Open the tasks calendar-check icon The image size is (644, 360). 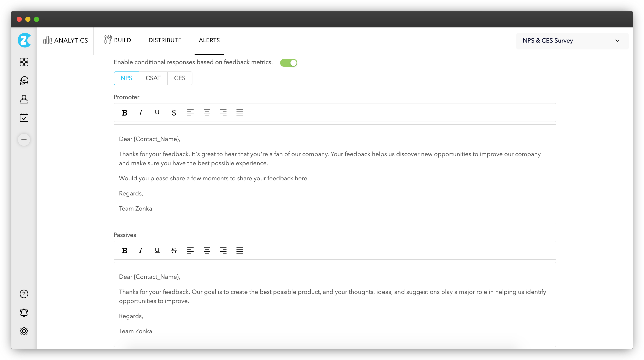pos(24,118)
